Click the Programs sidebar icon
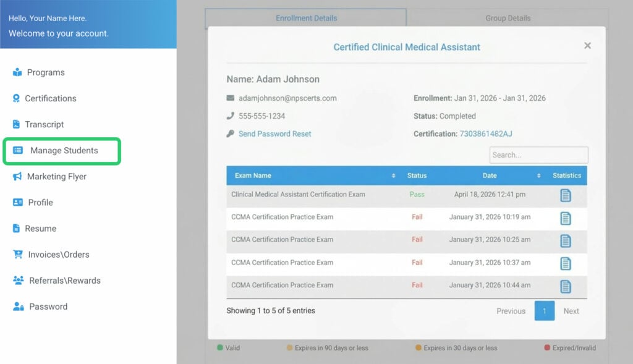The height and width of the screenshot is (364, 633). (x=17, y=72)
